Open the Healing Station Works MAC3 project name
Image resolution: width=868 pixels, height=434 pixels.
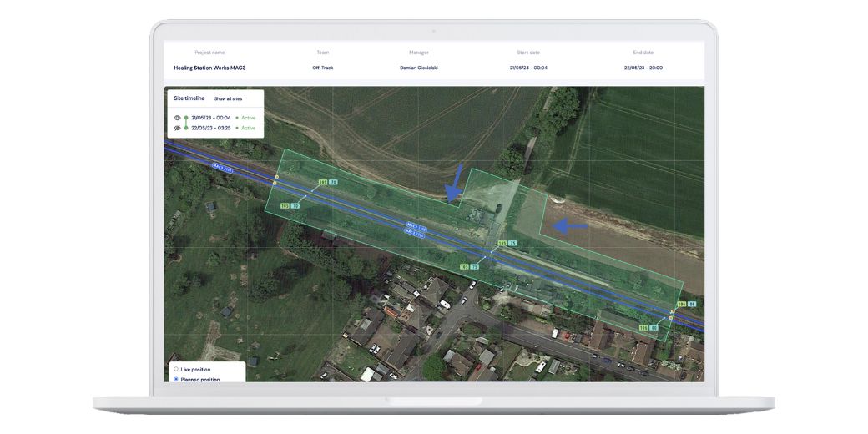point(209,68)
